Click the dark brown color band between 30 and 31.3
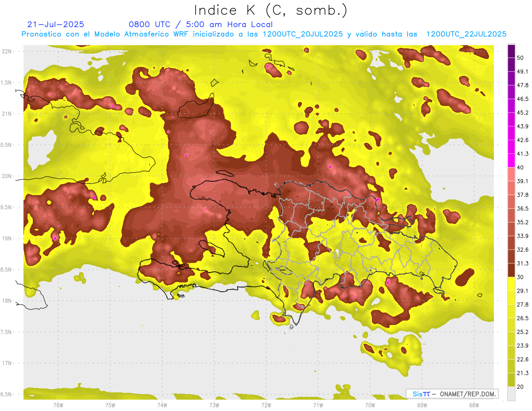 coord(511,270)
